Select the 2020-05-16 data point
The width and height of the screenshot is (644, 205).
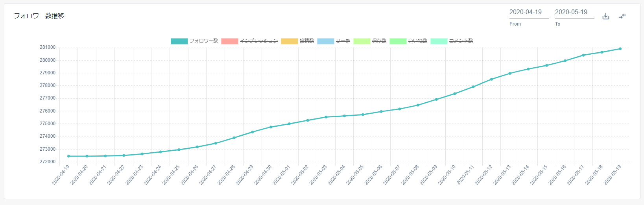point(565,61)
